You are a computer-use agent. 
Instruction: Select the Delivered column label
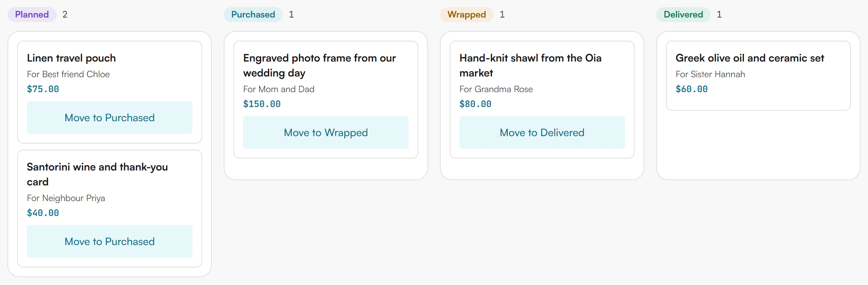[683, 15]
